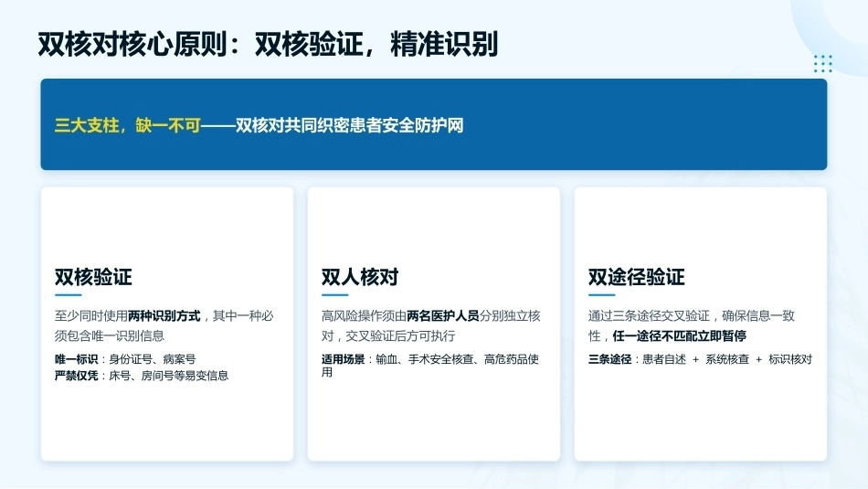Screen dimensions: 868x489
Task: Click the yellow text 三大支柱，缺一不可
Action: click(x=127, y=126)
